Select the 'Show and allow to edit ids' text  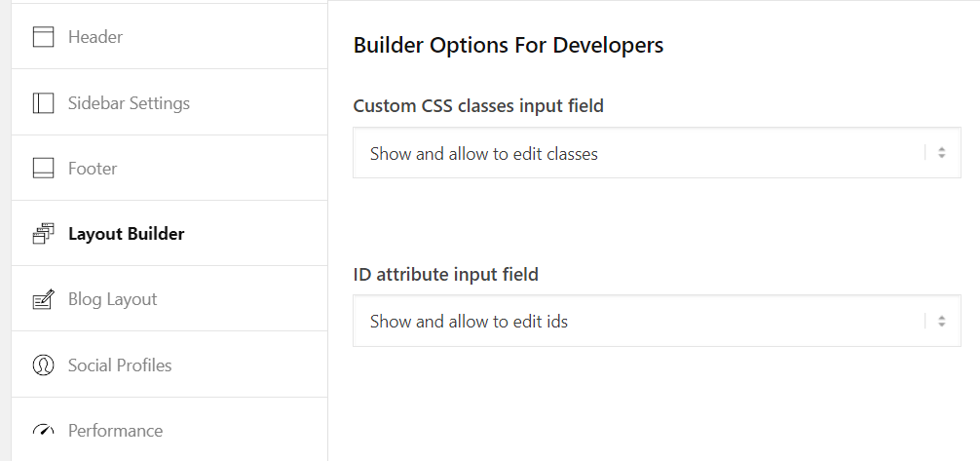pyautogui.click(x=469, y=322)
